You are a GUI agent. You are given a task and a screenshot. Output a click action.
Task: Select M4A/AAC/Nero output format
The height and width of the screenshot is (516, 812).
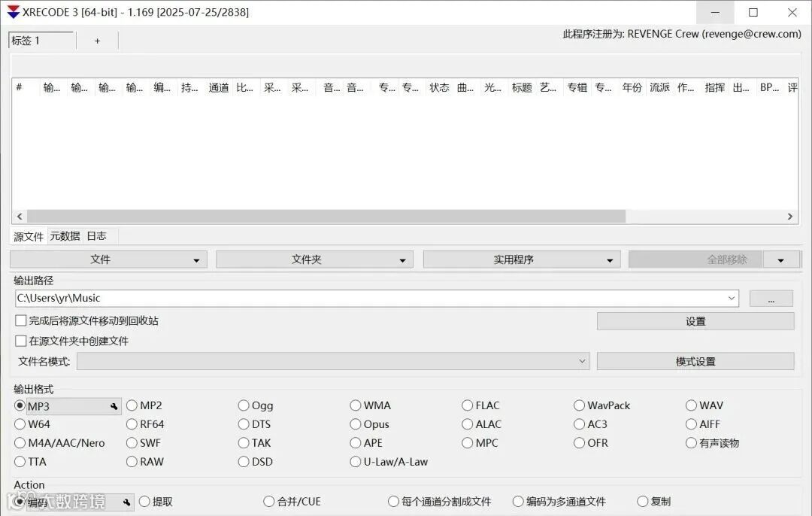pos(20,443)
